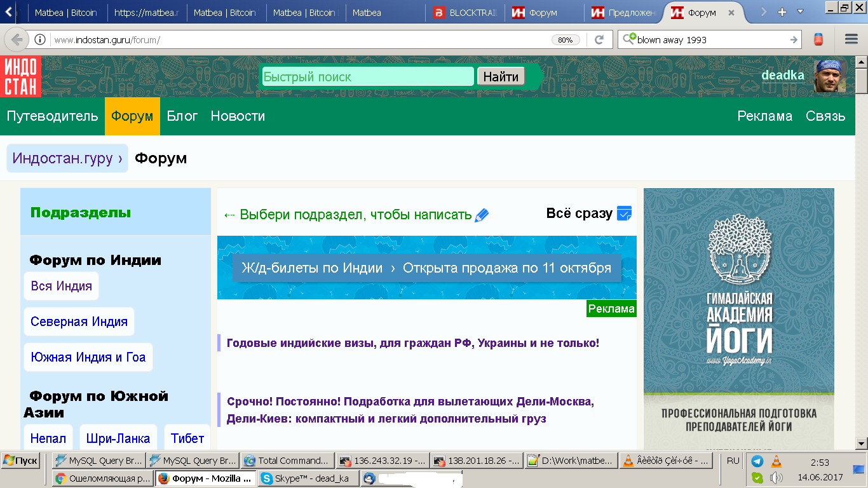Click the Быстрый поиск search field
This screenshot has width=868, height=488.
click(368, 77)
